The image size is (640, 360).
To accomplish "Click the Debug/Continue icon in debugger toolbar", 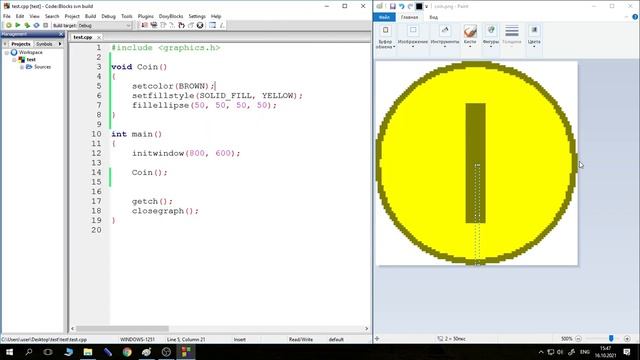I will click(x=144, y=25).
